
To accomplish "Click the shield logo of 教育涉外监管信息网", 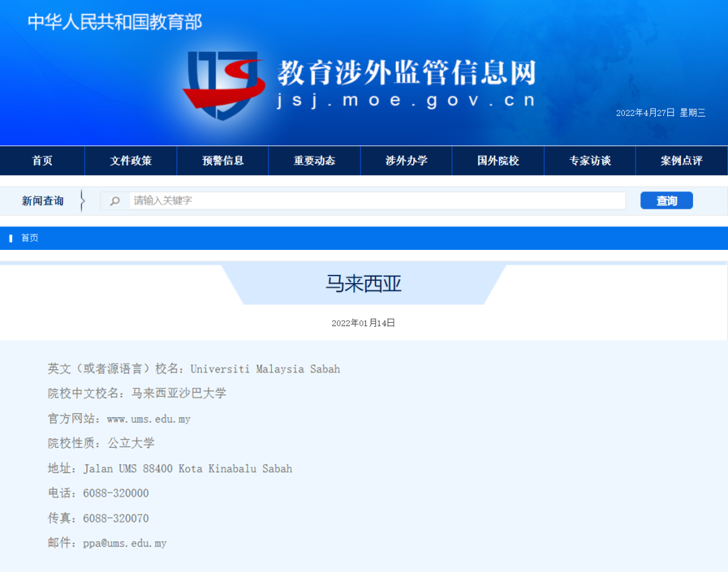I will 224,86.
